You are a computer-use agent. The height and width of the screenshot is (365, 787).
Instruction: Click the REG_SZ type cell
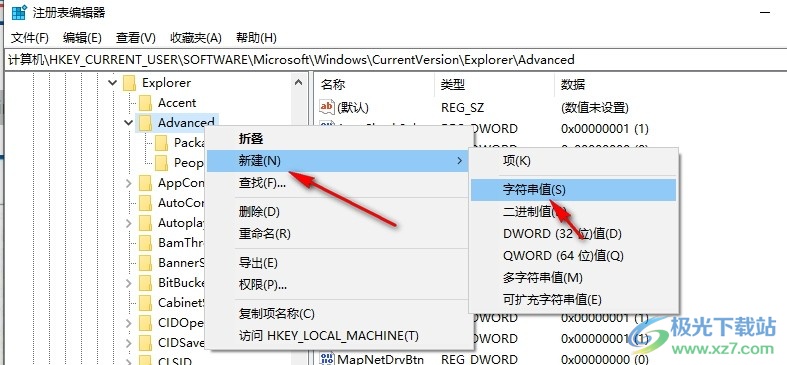(x=462, y=107)
